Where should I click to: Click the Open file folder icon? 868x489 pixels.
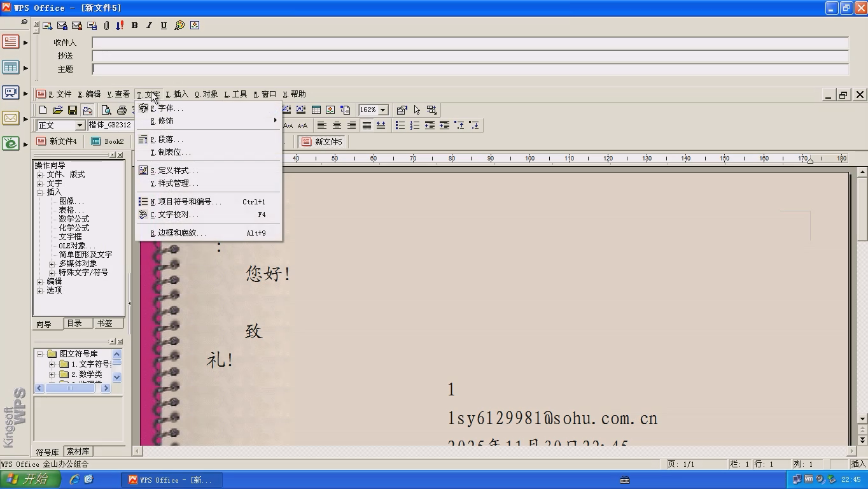[x=57, y=110]
